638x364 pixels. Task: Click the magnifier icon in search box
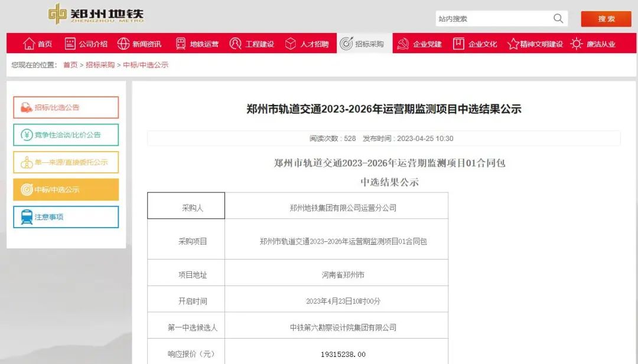pyautogui.click(x=558, y=18)
